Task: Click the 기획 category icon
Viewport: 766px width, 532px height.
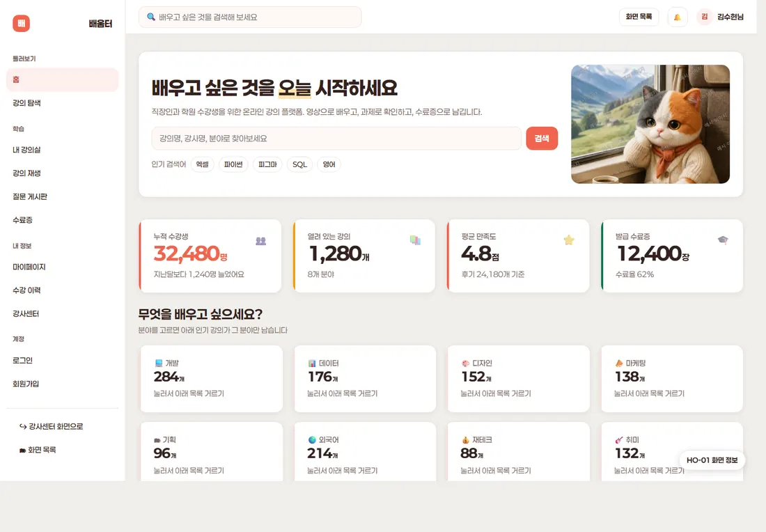Action: 157,440
